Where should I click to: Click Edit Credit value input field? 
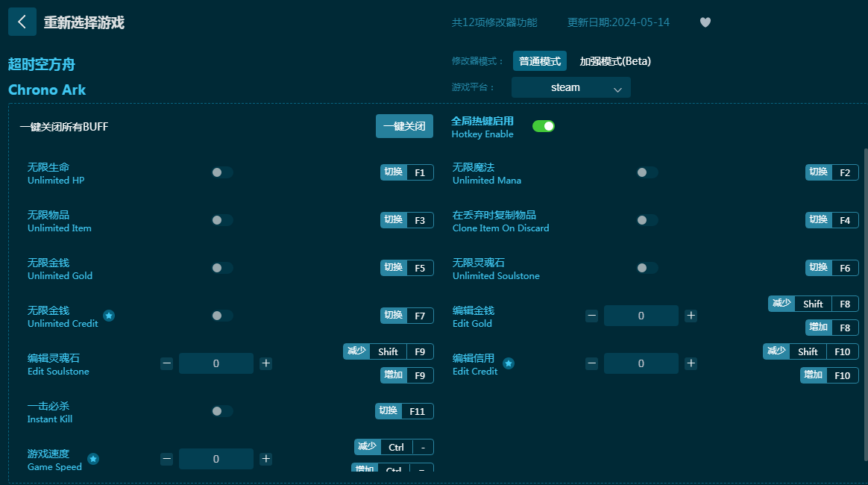click(641, 363)
